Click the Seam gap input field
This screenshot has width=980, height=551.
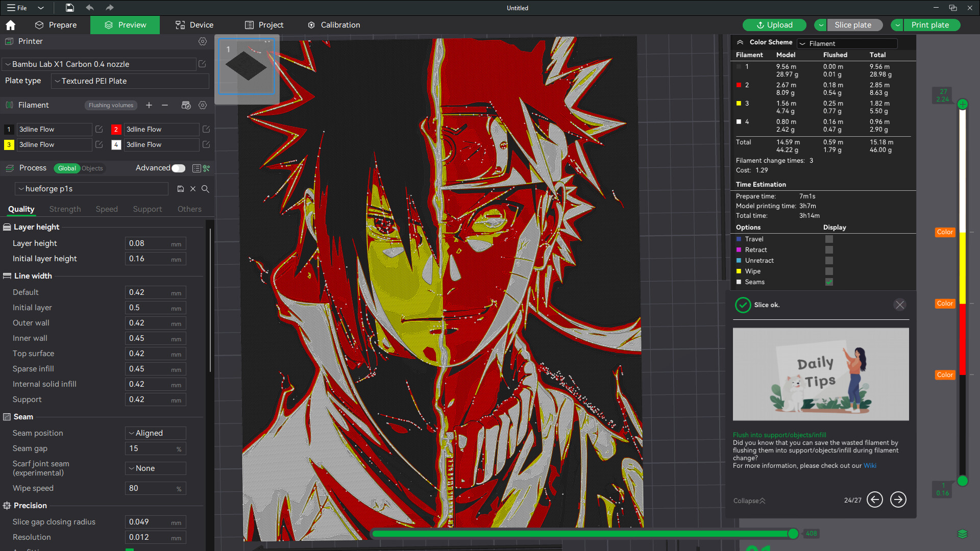tap(155, 448)
